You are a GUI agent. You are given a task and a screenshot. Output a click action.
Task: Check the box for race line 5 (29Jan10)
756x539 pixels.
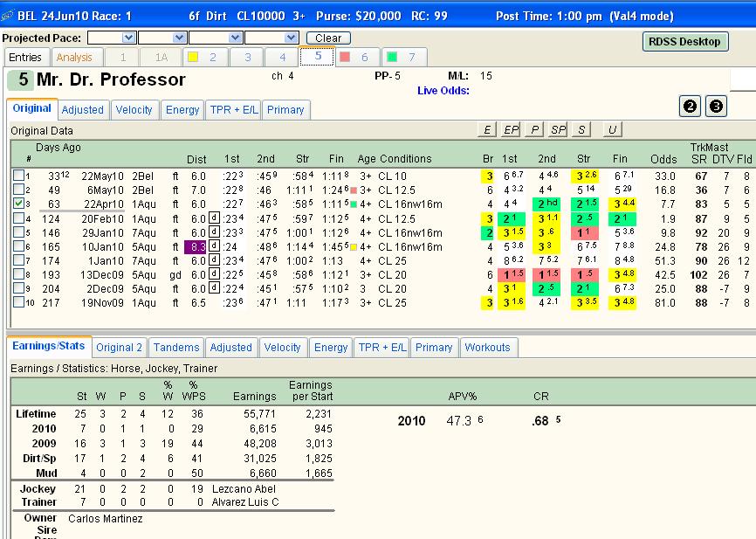[x=18, y=232]
